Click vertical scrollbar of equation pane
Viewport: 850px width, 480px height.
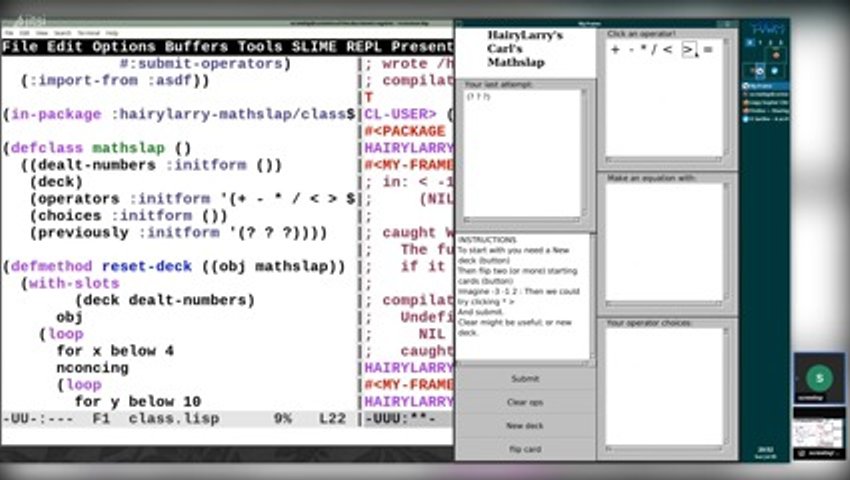pyautogui.click(x=726, y=242)
